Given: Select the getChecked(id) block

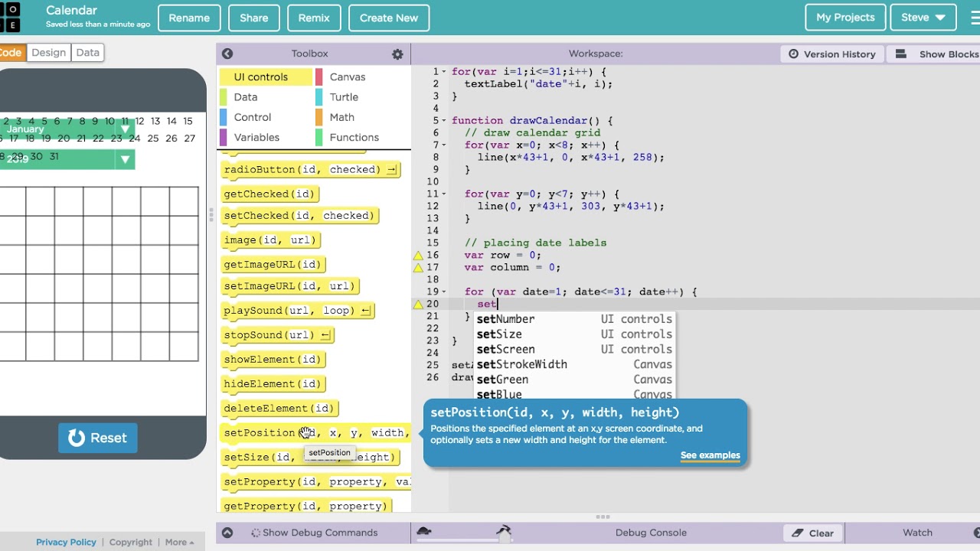Looking at the screenshot, I should pos(269,194).
